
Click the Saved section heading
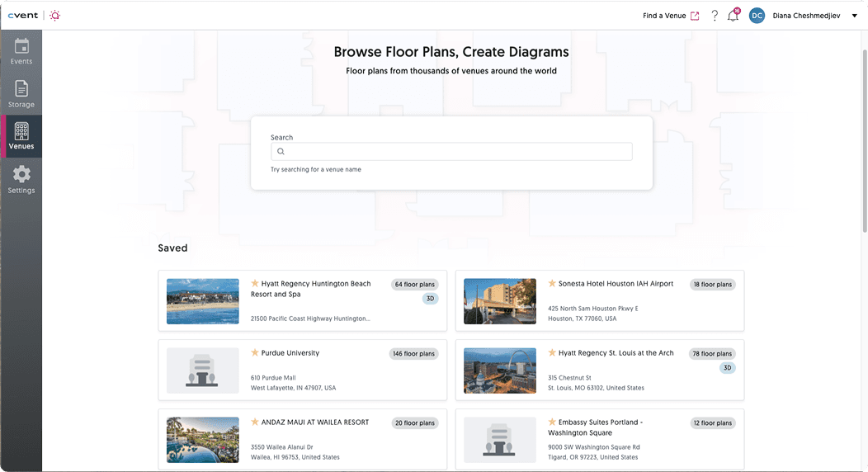(172, 248)
